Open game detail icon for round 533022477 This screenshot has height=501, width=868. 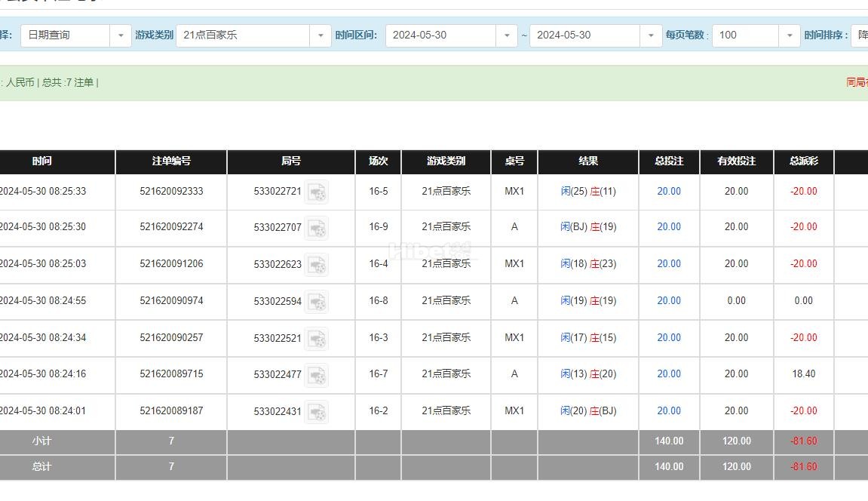click(x=317, y=375)
